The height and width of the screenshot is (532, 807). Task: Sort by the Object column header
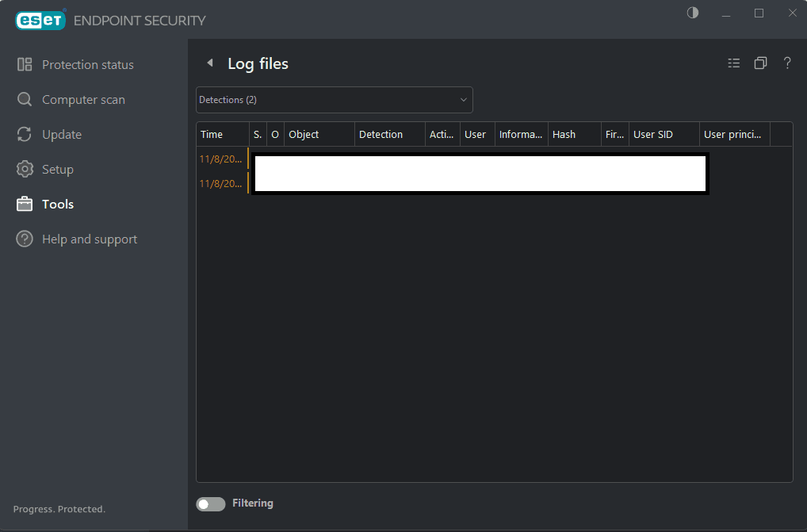tap(319, 134)
